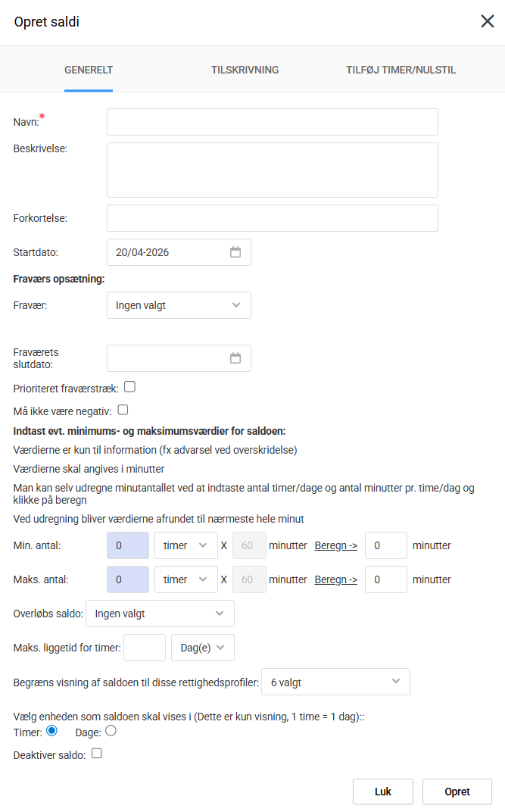The image size is (505, 812).
Task: Open the Startdato calendar picker icon
Action: (235, 252)
